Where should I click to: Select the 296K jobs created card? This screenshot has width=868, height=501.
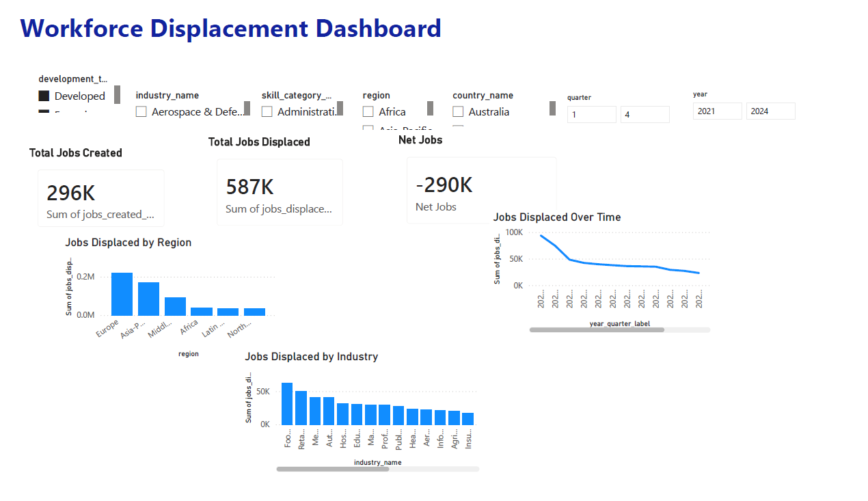(x=101, y=198)
